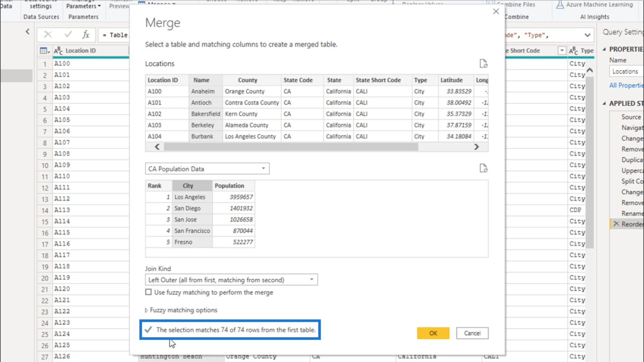Open the Join Kind dropdown
This screenshot has width=644, height=362.
point(231,280)
